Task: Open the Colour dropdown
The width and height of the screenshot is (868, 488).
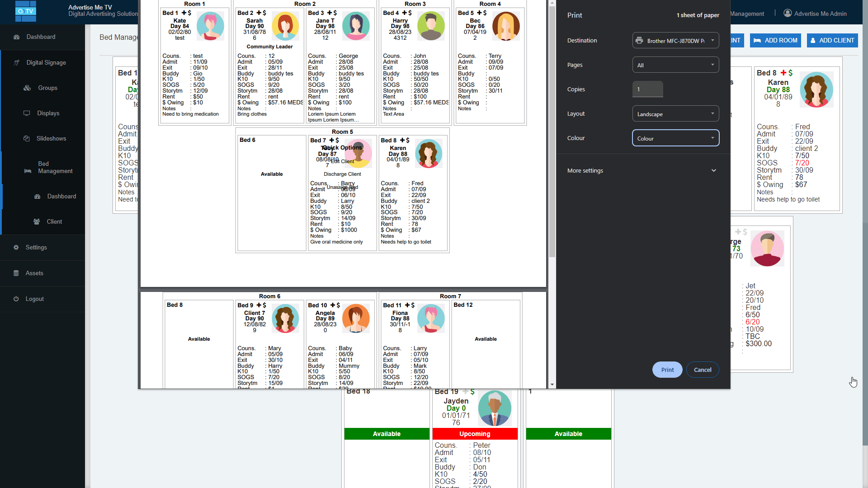Action: tap(675, 138)
